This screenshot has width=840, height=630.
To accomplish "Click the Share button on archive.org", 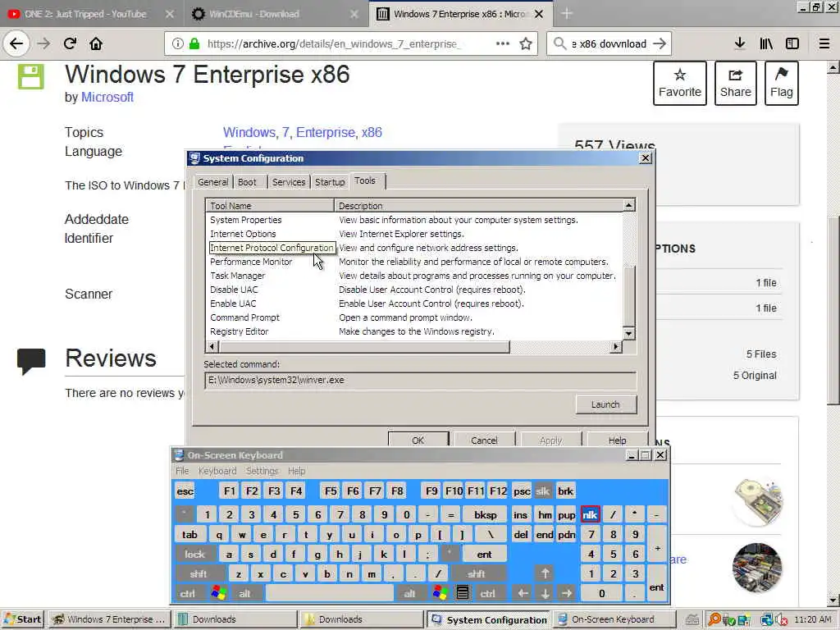I will point(736,83).
